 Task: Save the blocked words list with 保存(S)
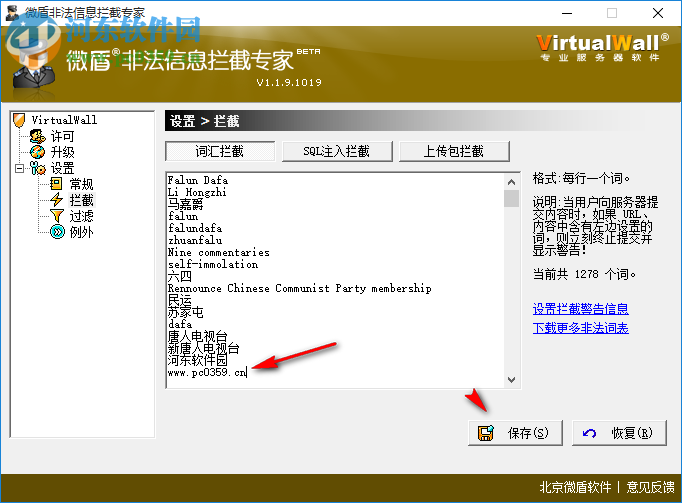(515, 433)
